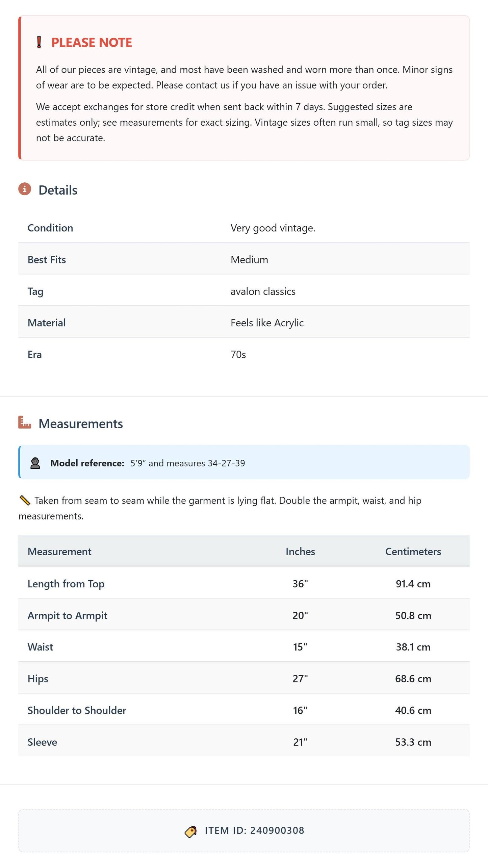Click the price tag icon beside Item ID
The height and width of the screenshot is (868, 488).
click(191, 831)
